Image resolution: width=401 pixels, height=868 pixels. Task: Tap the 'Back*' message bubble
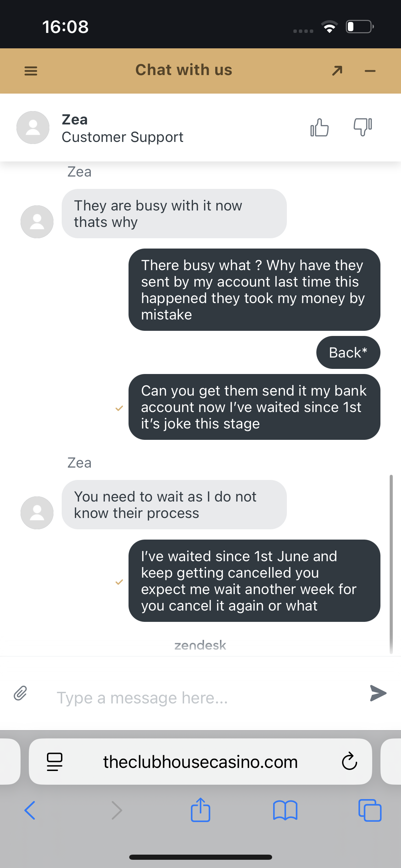348,352
